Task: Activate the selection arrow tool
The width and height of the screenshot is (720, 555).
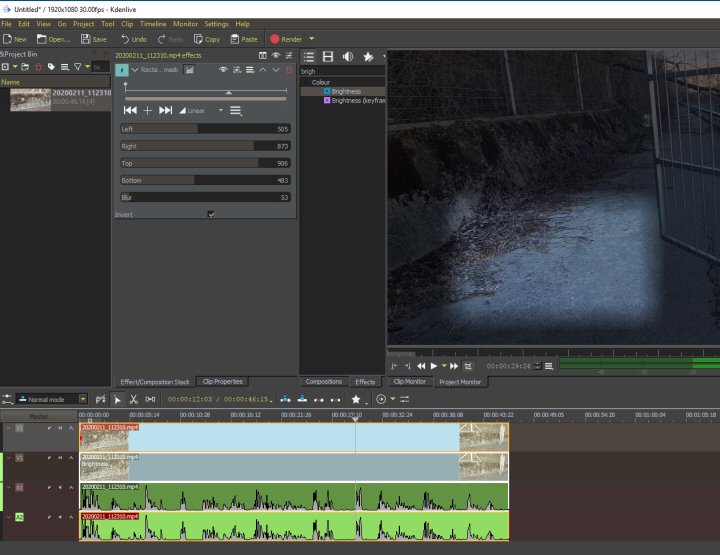Action: click(118, 399)
